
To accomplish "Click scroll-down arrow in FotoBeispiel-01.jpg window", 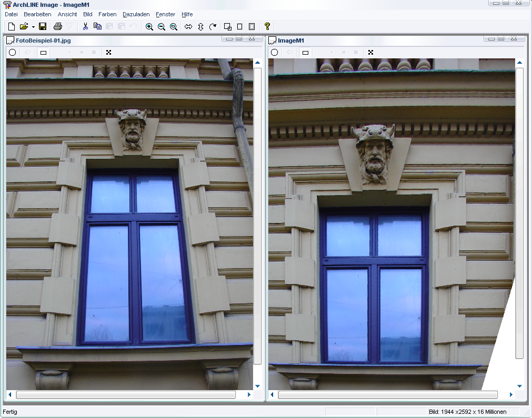I will tap(257, 386).
